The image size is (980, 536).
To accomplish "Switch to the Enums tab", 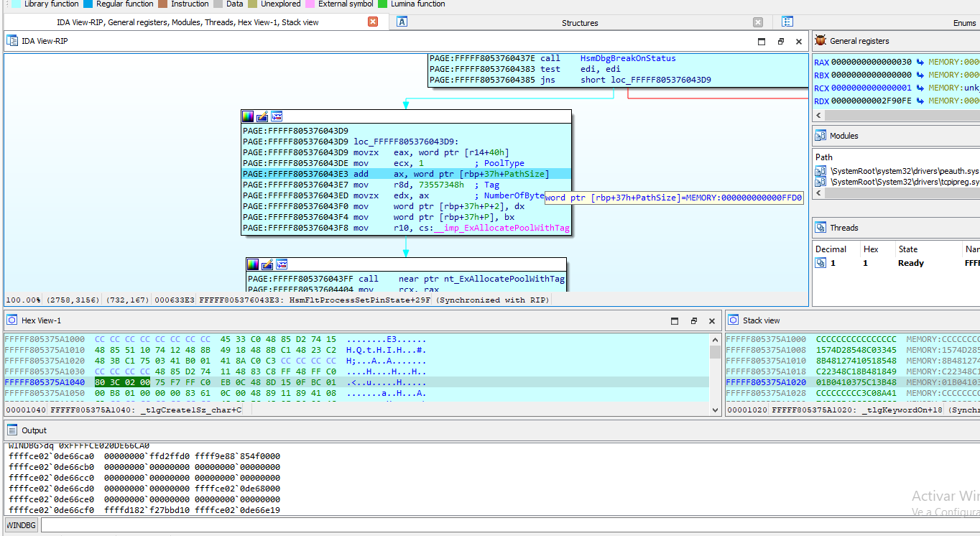I will pyautogui.click(x=965, y=23).
